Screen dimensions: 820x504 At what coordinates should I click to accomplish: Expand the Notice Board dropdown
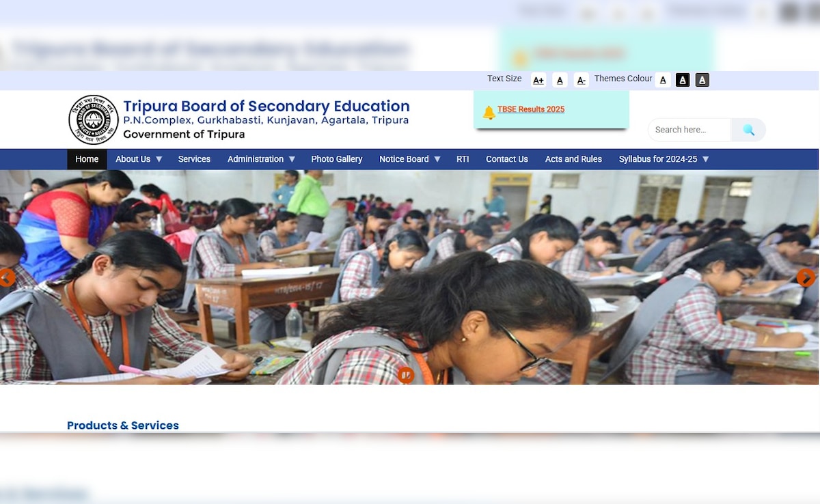(x=410, y=159)
